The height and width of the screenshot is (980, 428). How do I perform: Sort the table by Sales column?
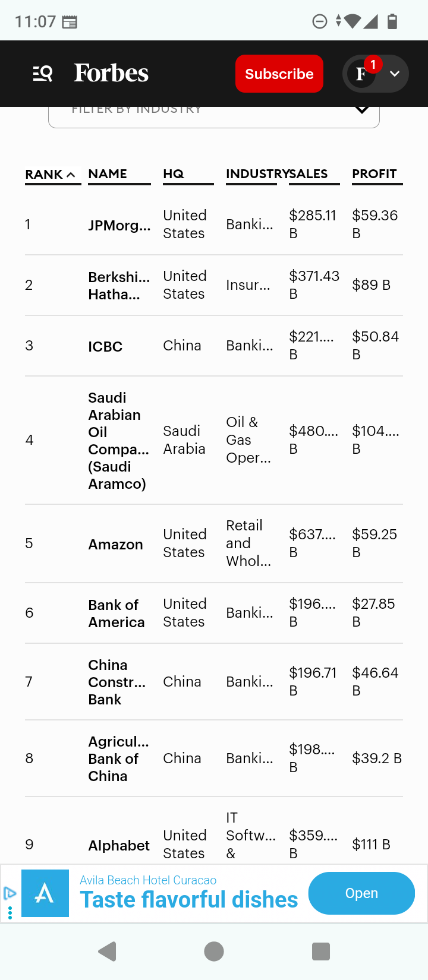click(309, 174)
